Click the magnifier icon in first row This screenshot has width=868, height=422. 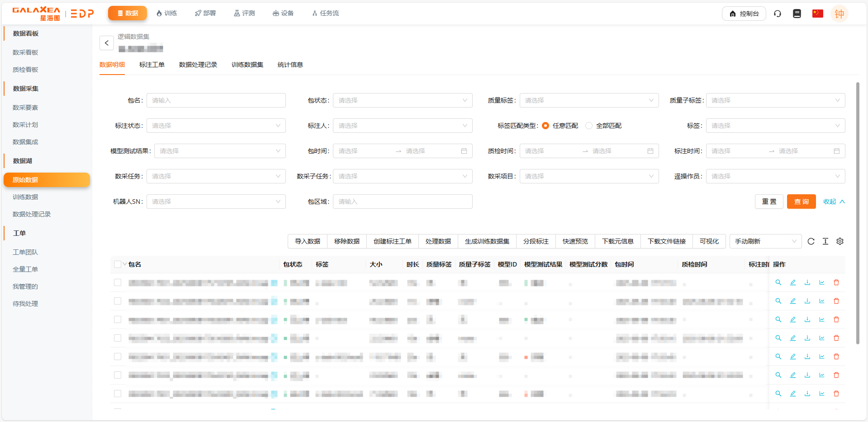click(778, 282)
